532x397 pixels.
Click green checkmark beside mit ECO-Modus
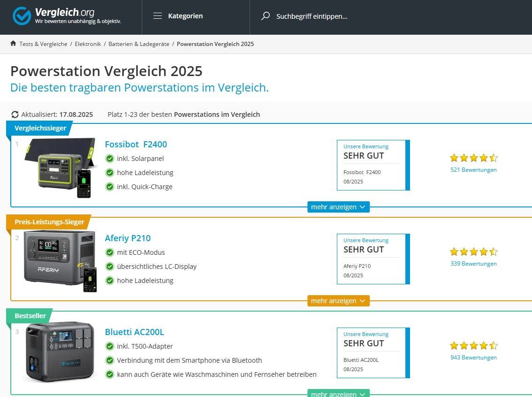110,252
